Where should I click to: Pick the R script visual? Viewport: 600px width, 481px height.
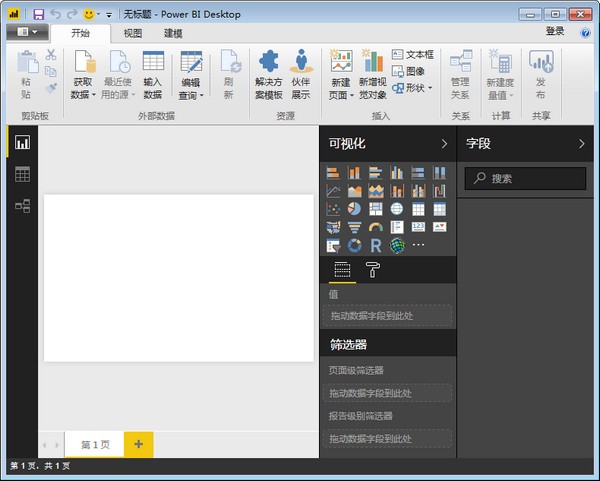[375, 245]
